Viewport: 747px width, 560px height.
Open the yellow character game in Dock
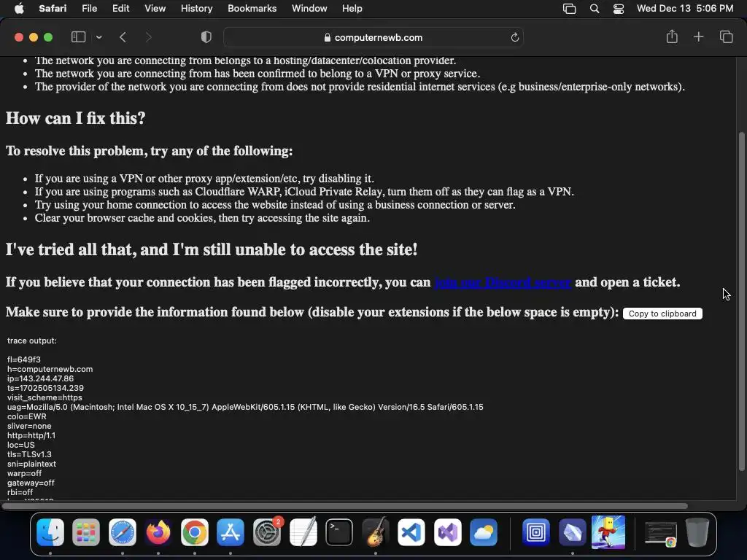608,532
